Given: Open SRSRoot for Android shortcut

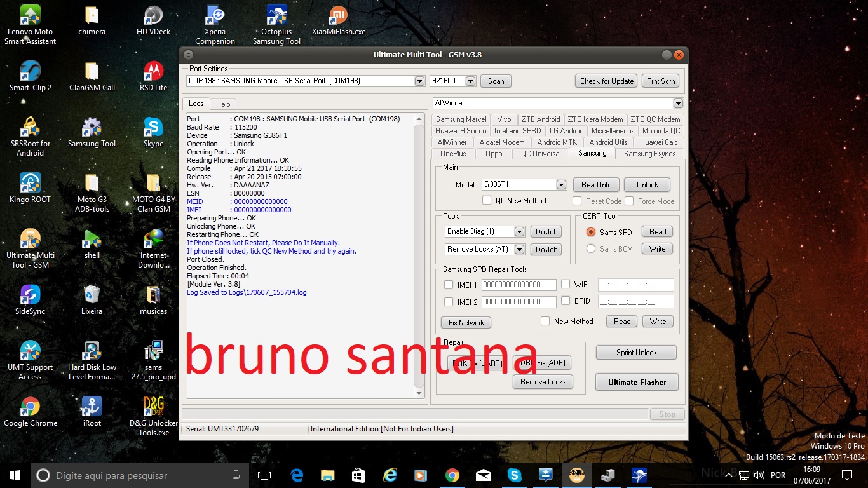Looking at the screenshot, I should click(x=30, y=137).
